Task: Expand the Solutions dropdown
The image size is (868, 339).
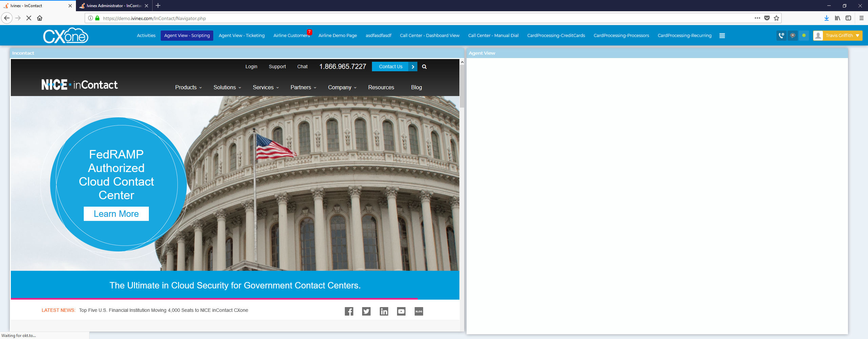Action: point(227,87)
